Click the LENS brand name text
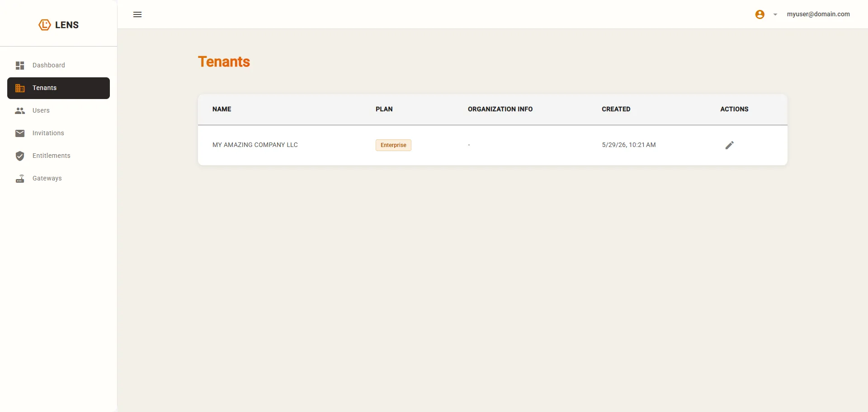This screenshot has width=868, height=412. tap(67, 25)
